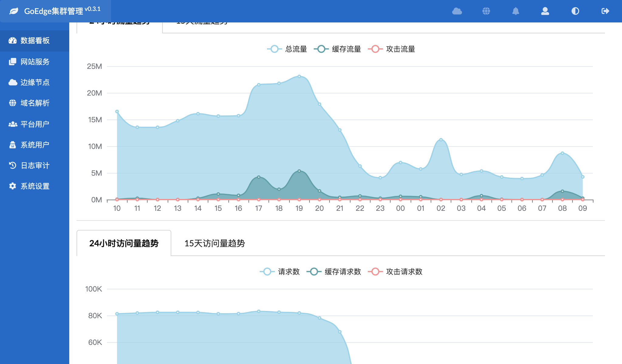Open 日志审计 in sidebar
This screenshot has width=622, height=364.
pos(35,165)
